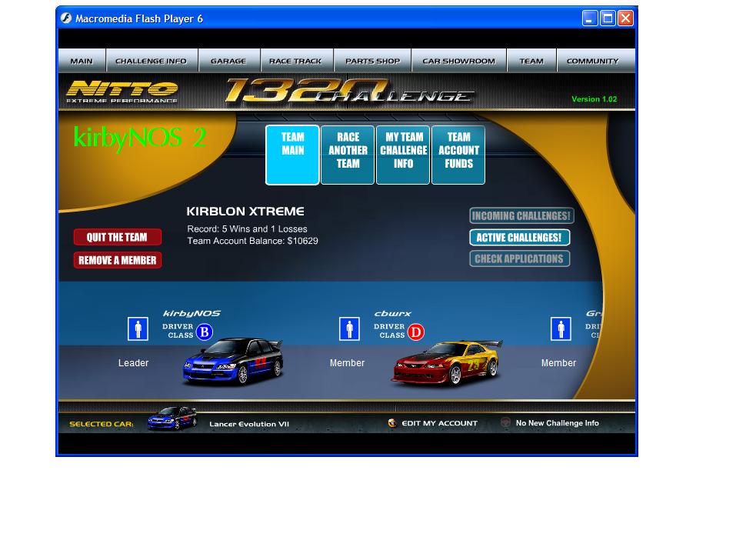Select cbwrx red and yellow Mustang
The width and height of the screenshot is (756, 537).
(447, 363)
